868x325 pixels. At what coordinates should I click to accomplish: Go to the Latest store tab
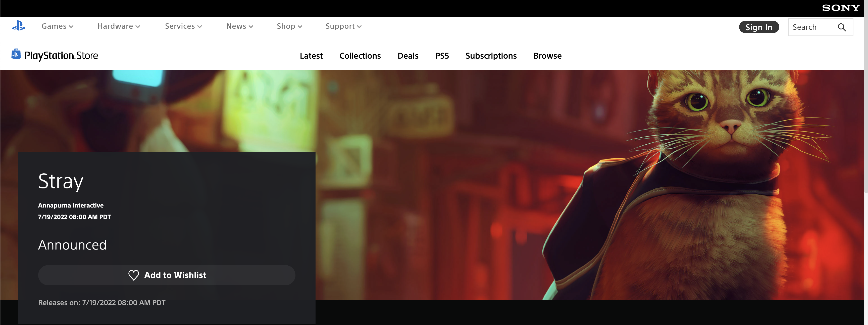click(311, 56)
